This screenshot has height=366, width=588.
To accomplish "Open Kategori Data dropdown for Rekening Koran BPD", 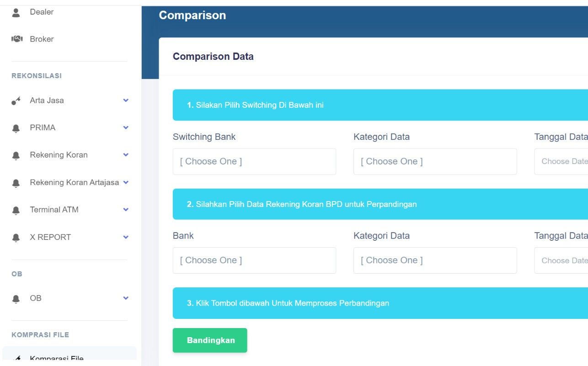I will pyautogui.click(x=435, y=260).
